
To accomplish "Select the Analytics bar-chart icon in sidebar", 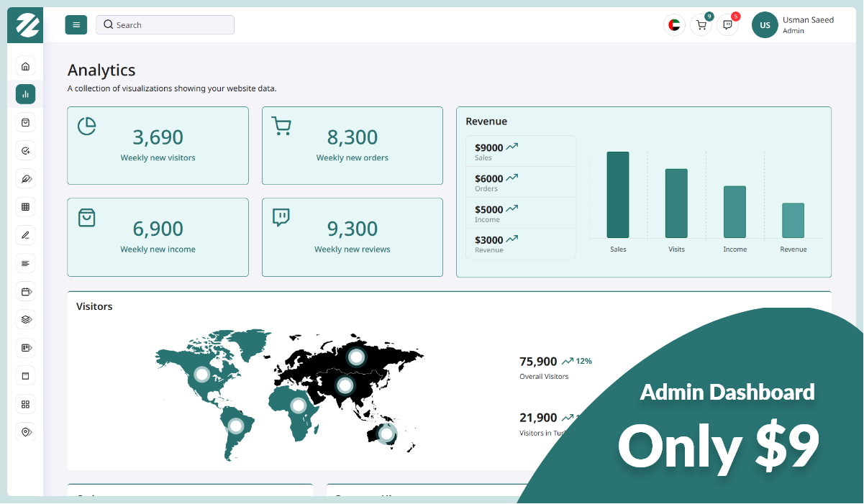I will pyautogui.click(x=25, y=94).
